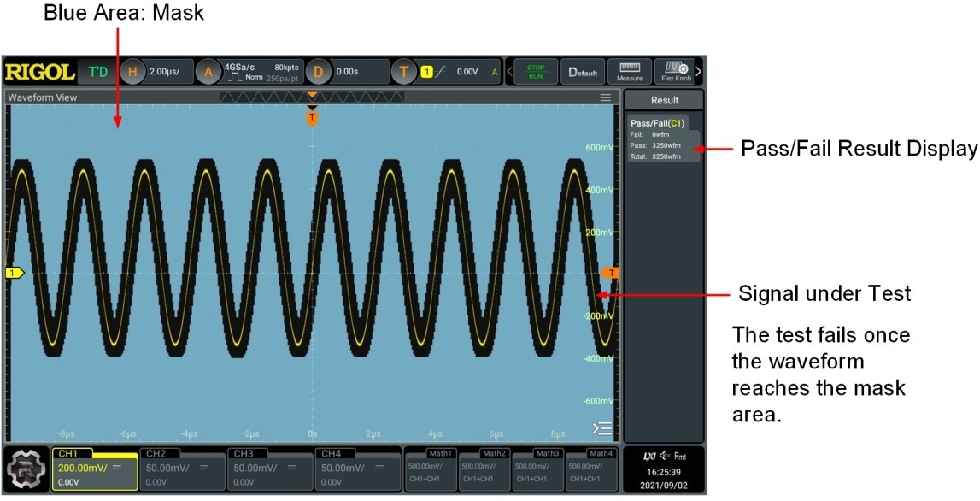This screenshot has width=980, height=501.
Task: Open the Measure menu
Action: pyautogui.click(x=629, y=71)
